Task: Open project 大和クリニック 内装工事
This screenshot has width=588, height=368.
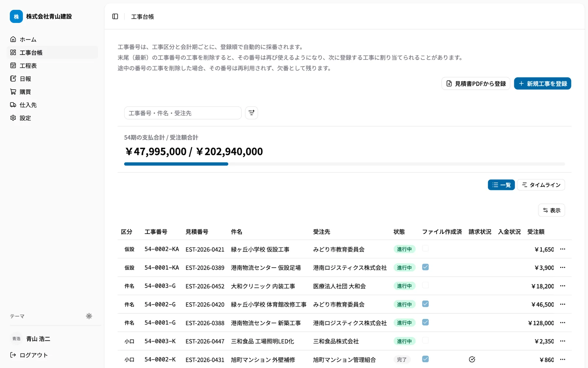Action: 263,286
